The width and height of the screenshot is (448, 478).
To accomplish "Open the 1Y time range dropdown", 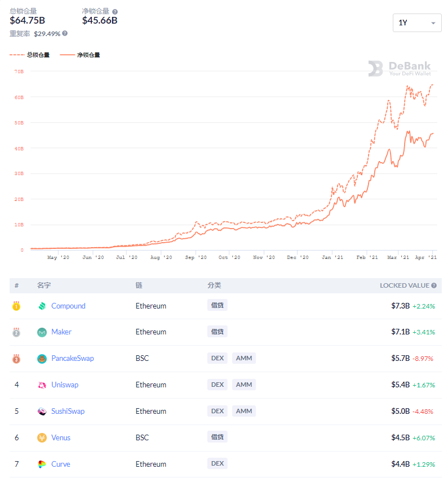I will [417, 23].
